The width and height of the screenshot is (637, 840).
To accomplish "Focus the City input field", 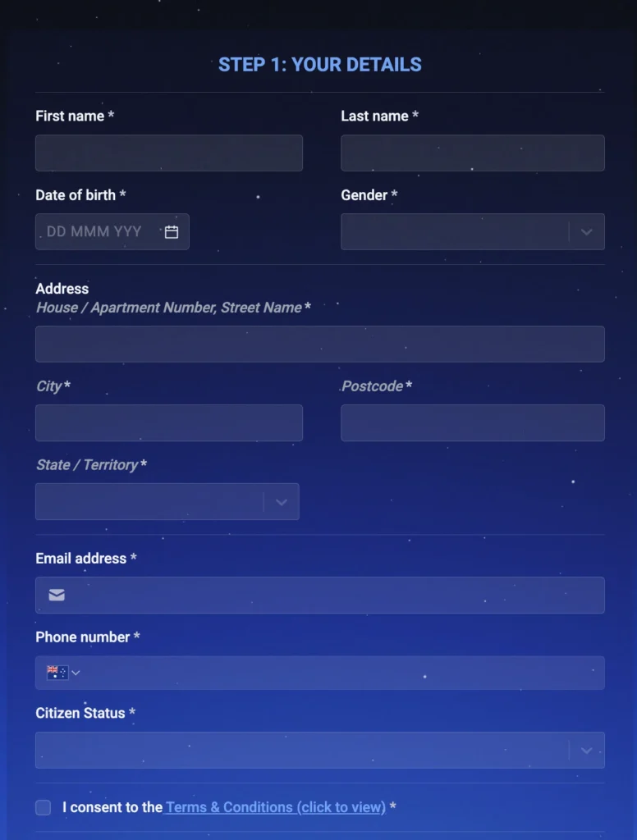I will [169, 423].
